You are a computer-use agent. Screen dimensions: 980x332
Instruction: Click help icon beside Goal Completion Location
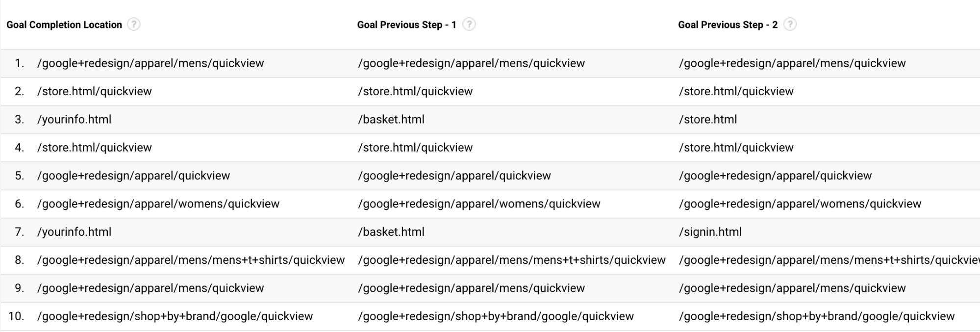134,25
